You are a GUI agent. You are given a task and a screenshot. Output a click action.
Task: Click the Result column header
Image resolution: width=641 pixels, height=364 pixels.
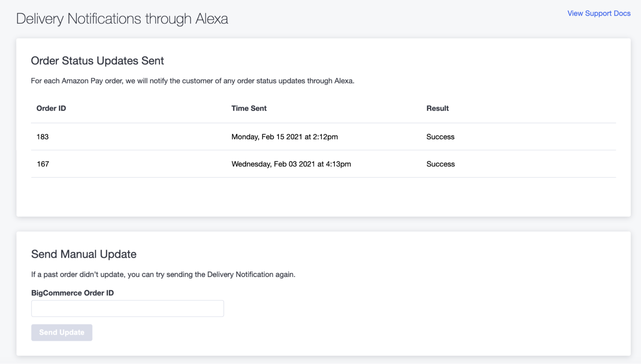point(437,108)
